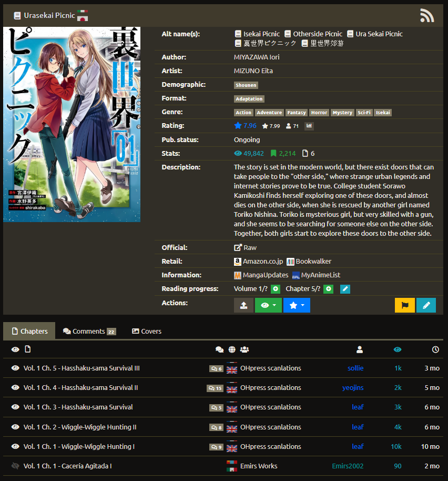
Task: Increment the volume reading progress
Action: point(276,289)
